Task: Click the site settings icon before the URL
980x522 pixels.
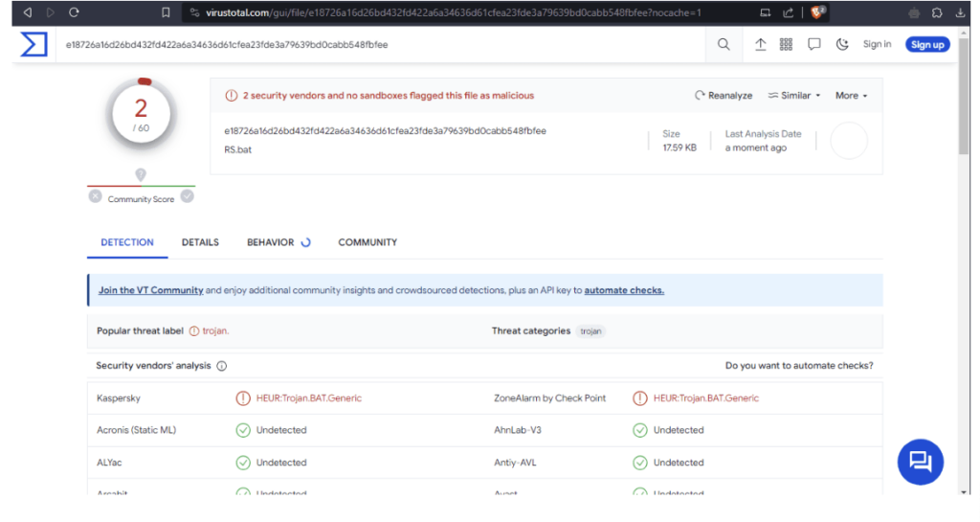Action: pos(194,12)
